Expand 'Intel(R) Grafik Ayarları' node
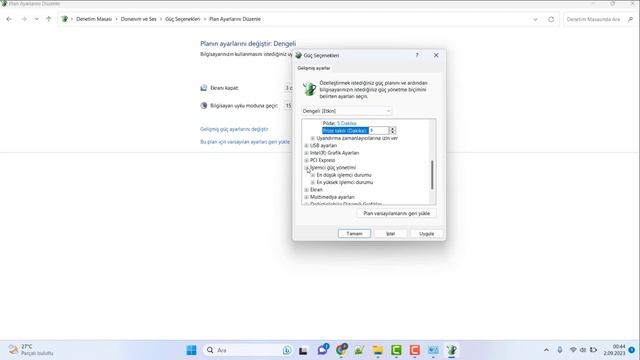 307,153
